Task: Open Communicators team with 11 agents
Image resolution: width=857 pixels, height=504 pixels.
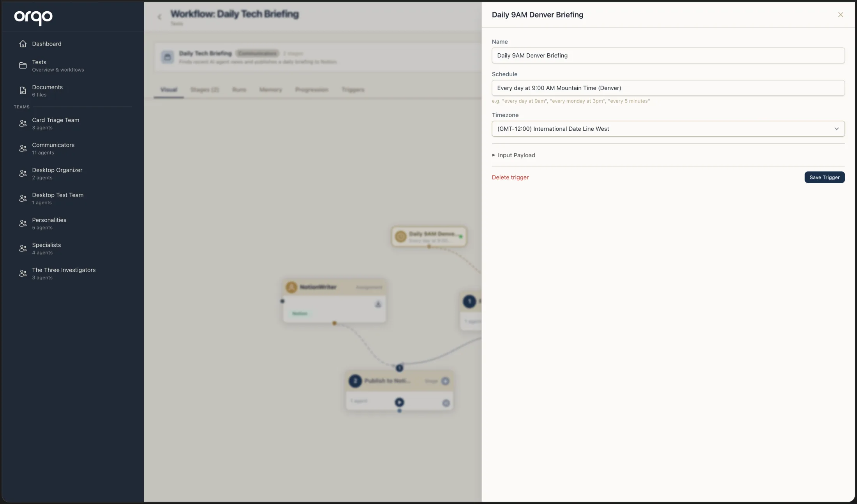Action: (x=72, y=148)
